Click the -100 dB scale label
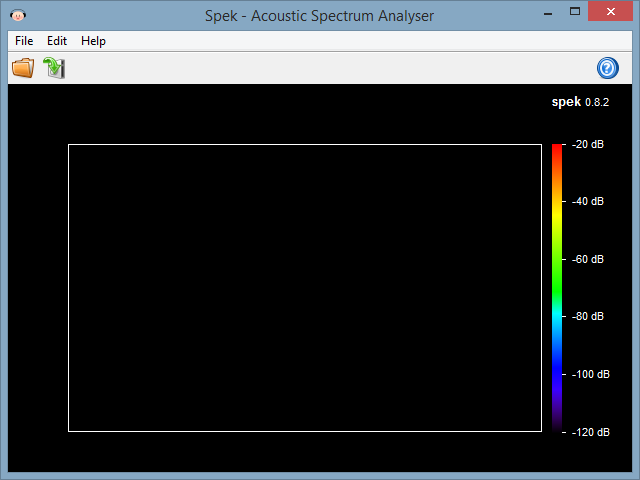 (590, 374)
